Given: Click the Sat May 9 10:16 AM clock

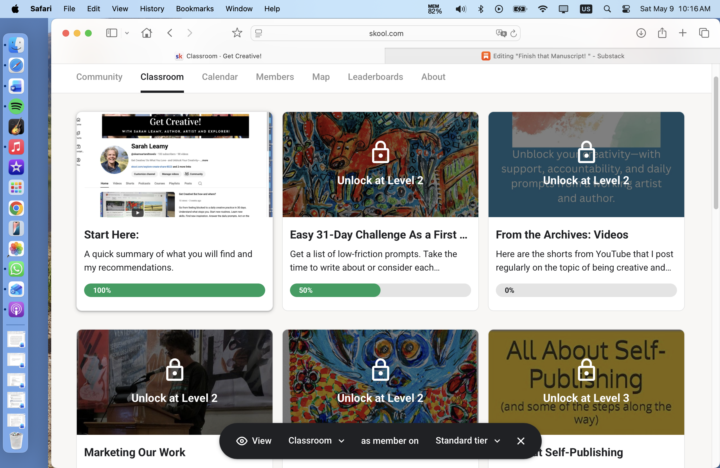Looking at the screenshot, I should (x=675, y=9).
